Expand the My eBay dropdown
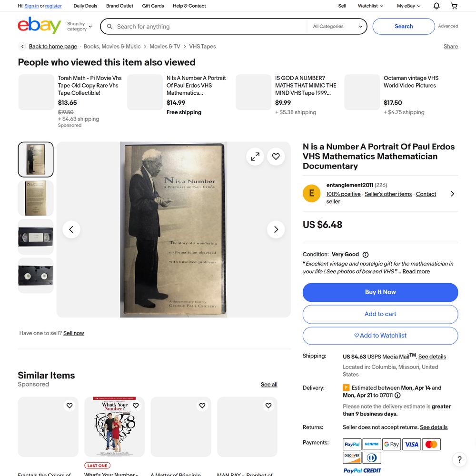Image resolution: width=476 pixels, height=476 pixels. pyautogui.click(x=408, y=6)
